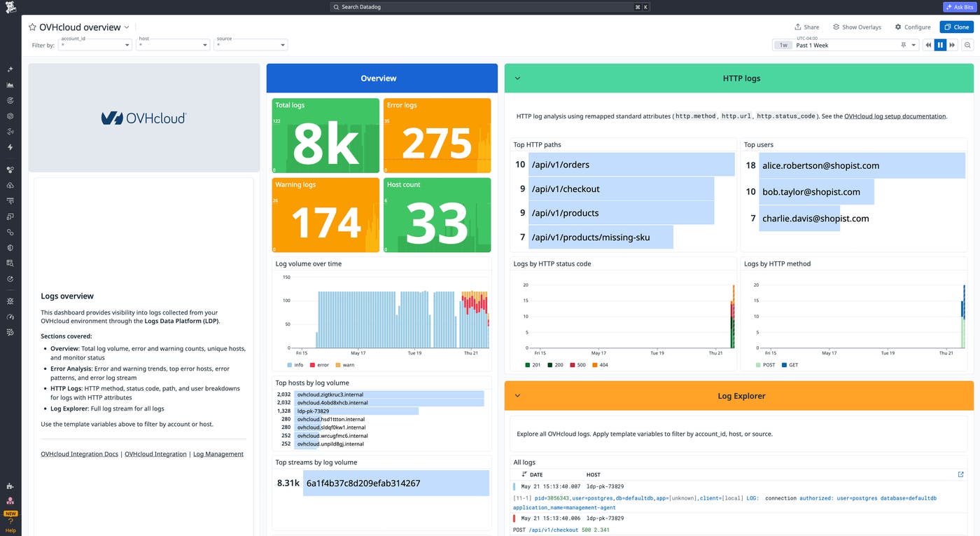Open the sparkle icon in the sidebar
980x536 pixels.
pyautogui.click(x=10, y=69)
